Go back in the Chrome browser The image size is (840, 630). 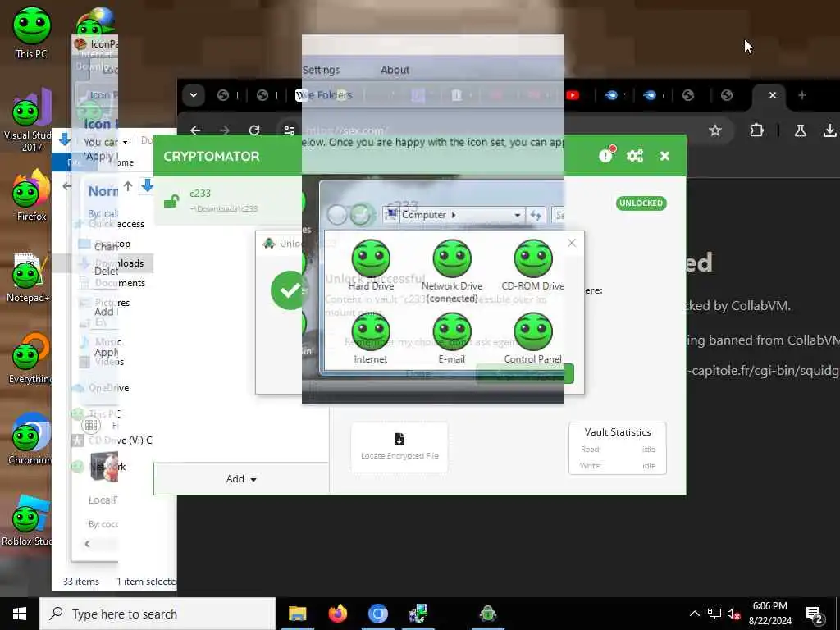(195, 130)
